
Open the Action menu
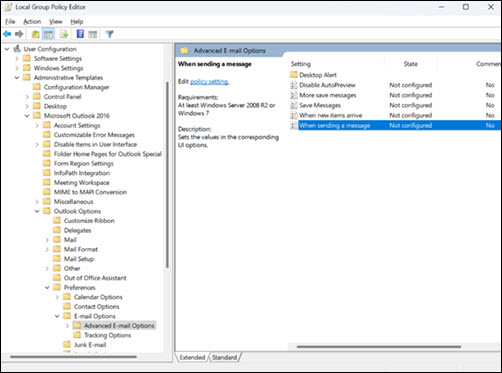pos(32,22)
